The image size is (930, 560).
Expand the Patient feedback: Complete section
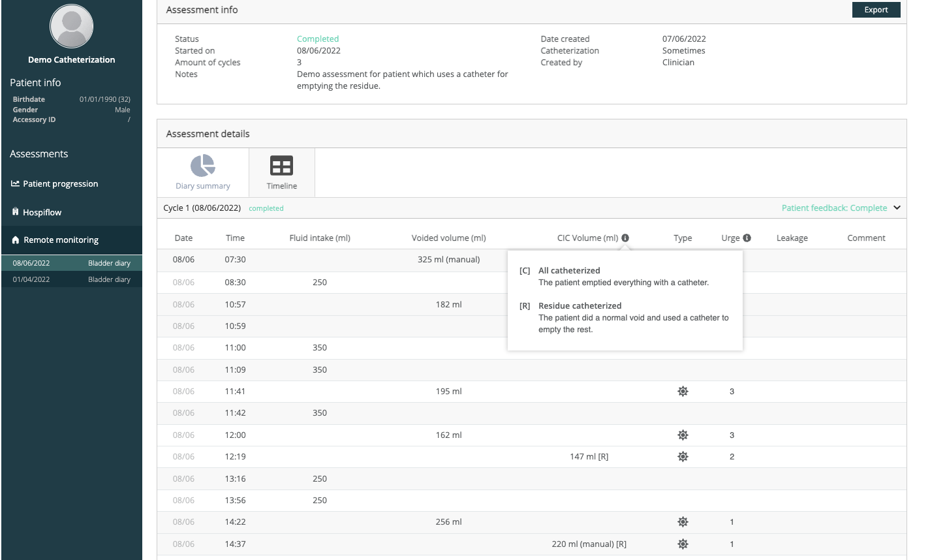pos(834,208)
